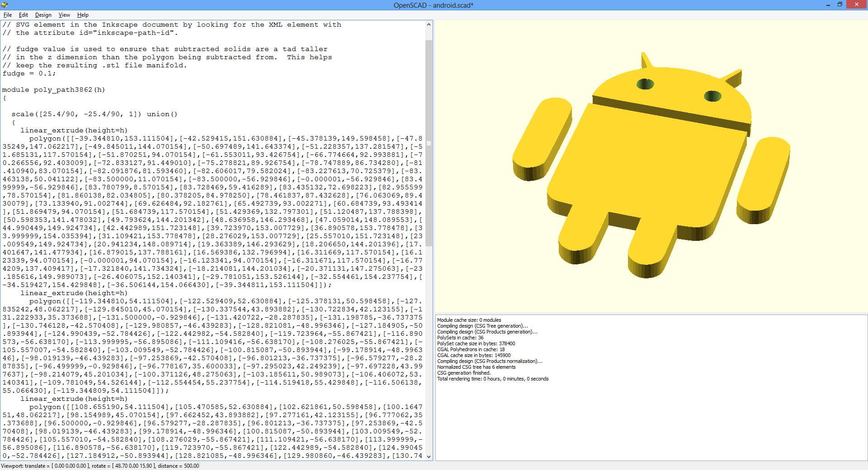This screenshot has width=868, height=470.
Task: Open the View menu
Action: [64, 15]
